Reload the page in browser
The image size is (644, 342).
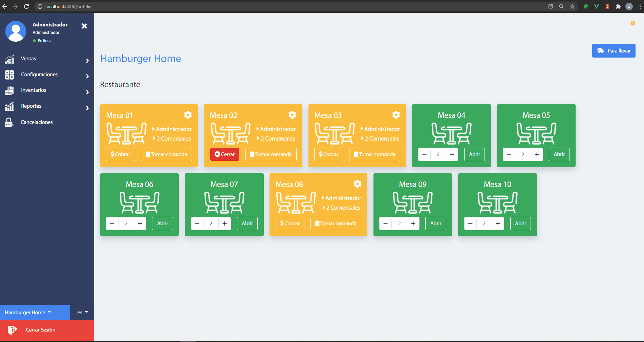26,6
